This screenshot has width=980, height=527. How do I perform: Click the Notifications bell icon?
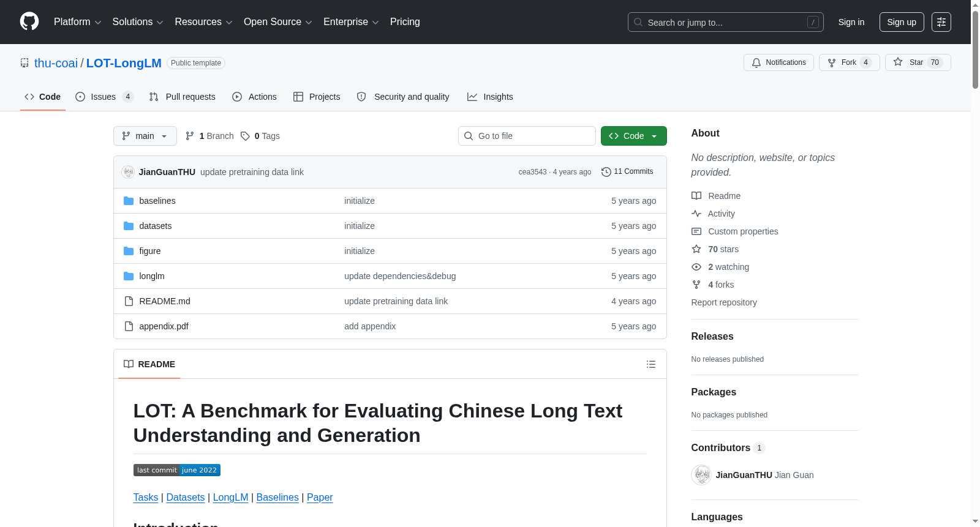(756, 62)
